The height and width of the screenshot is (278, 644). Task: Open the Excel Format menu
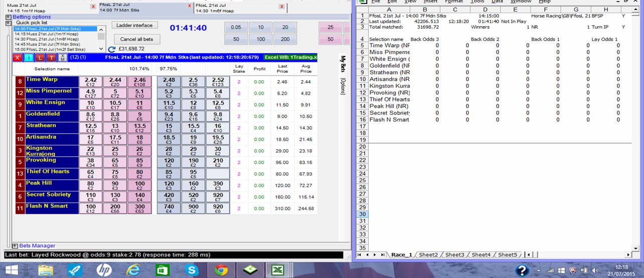point(454,2)
